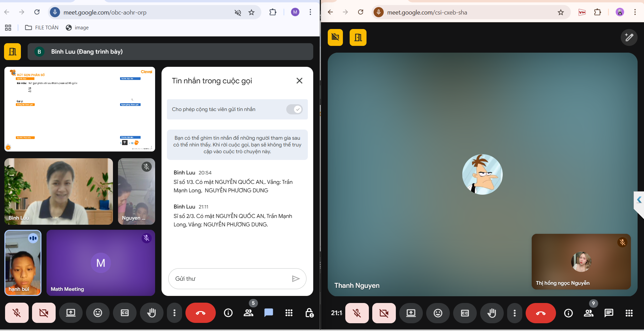Click the yellow room icon in left Meet
Screen dimensions: 644x331
[12, 52]
